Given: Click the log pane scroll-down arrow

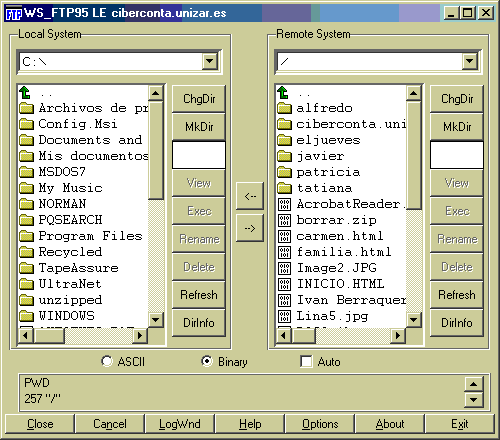Looking at the screenshot, I should pos(474,399).
